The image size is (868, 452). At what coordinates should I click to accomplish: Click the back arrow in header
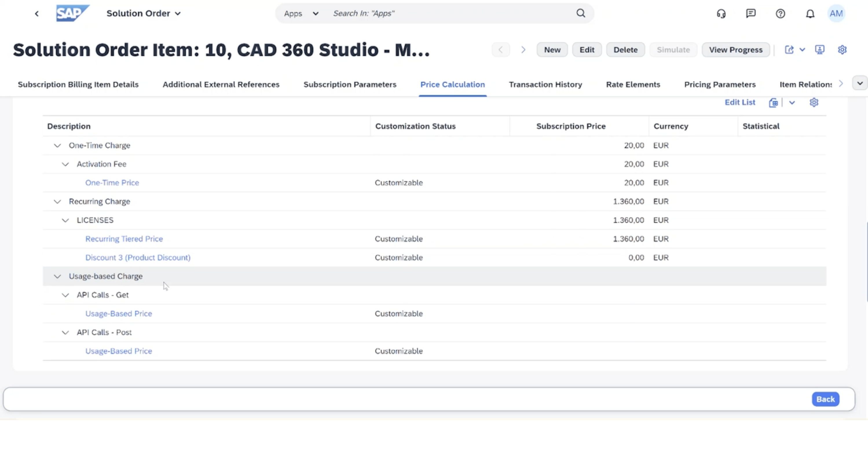point(37,14)
